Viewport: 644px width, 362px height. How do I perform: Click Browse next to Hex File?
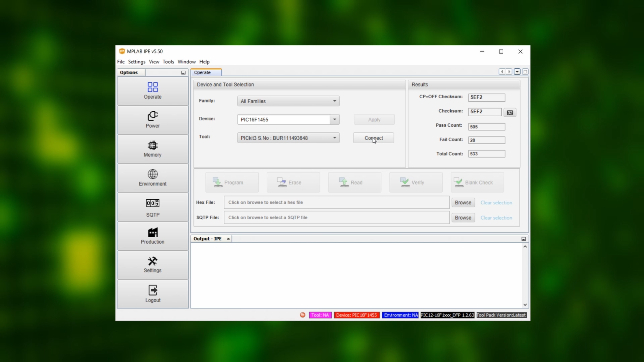tap(463, 203)
